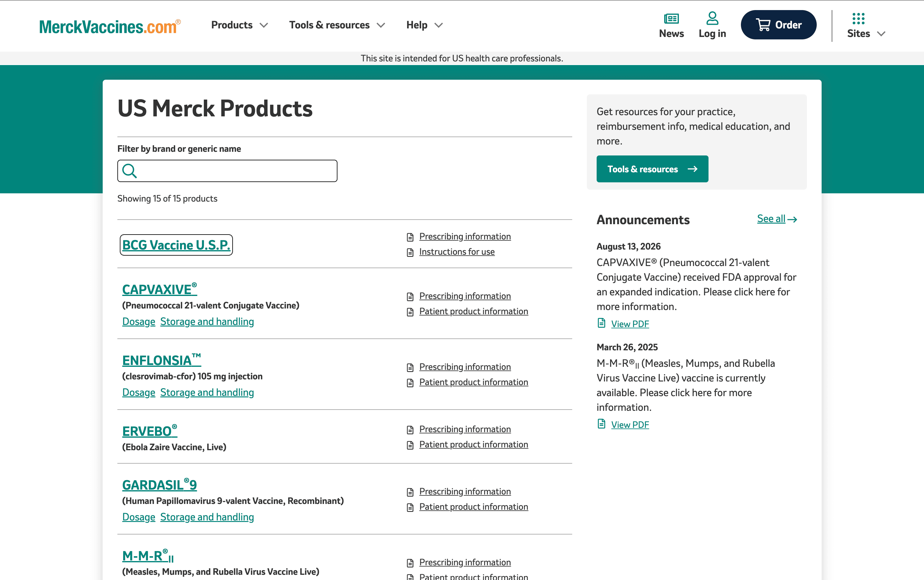Click document icon beside ERVEBO Prescribing information

click(x=410, y=429)
